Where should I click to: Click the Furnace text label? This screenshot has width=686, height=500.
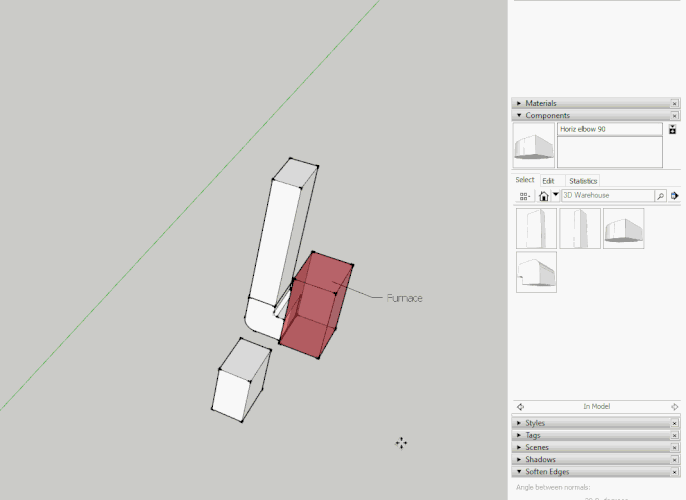404,298
